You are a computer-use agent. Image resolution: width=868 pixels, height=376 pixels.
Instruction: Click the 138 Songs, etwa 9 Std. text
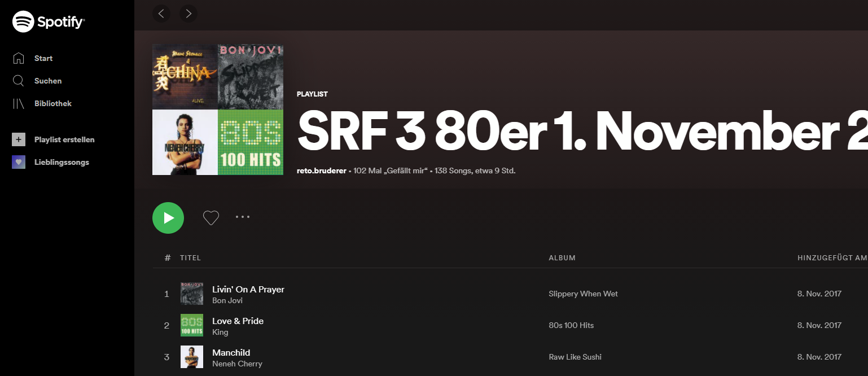click(474, 170)
